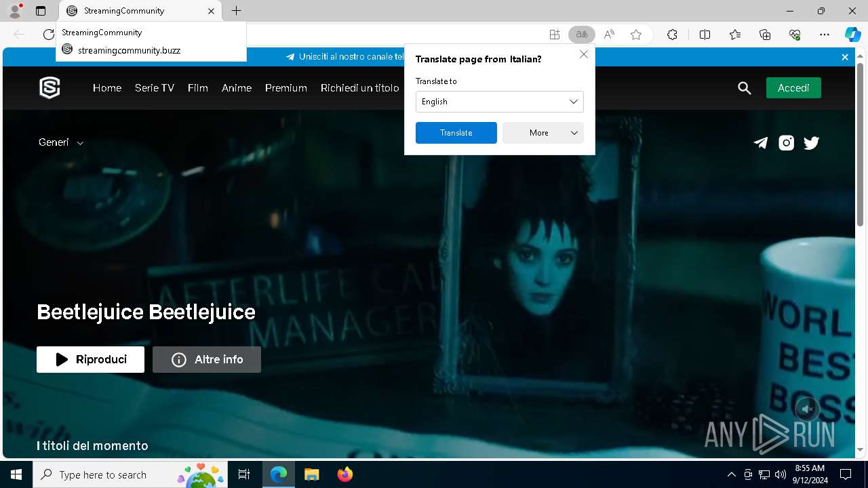The image size is (868, 488).
Task: Click the Translate button
Action: [x=456, y=133]
